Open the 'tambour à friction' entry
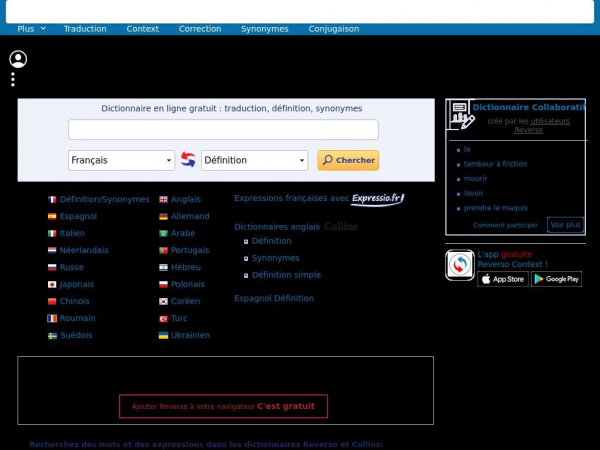The width and height of the screenshot is (600, 450). tap(496, 164)
